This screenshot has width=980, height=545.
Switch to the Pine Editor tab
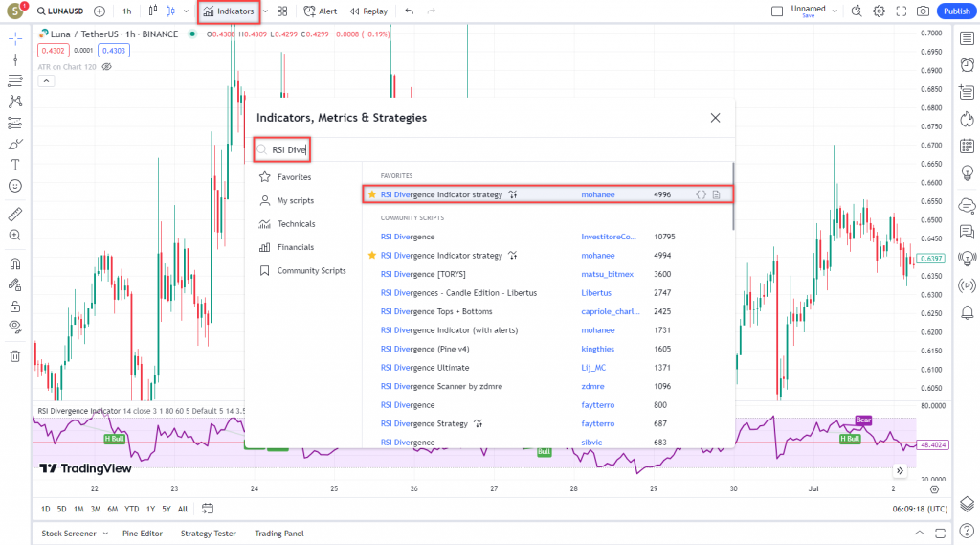tap(142, 534)
